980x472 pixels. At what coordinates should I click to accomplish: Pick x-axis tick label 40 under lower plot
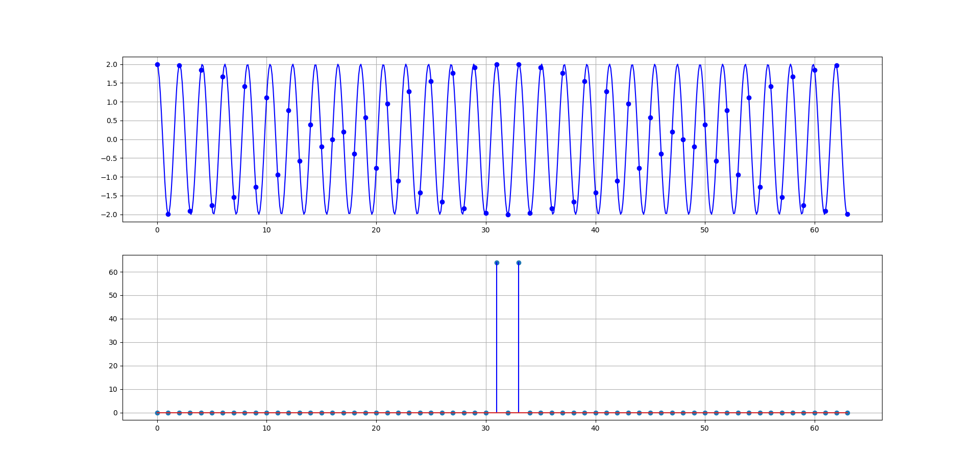pos(595,428)
